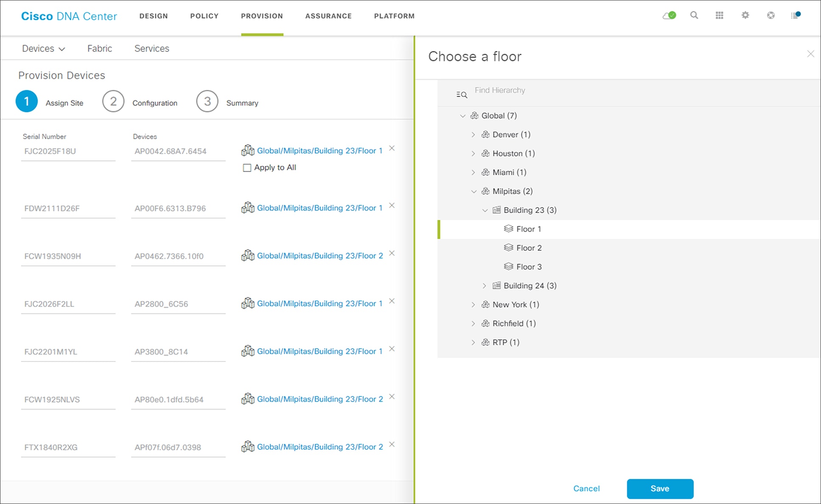Click site icon in the FCW1925NLVS row
This screenshot has height=504, width=821.
point(248,399)
